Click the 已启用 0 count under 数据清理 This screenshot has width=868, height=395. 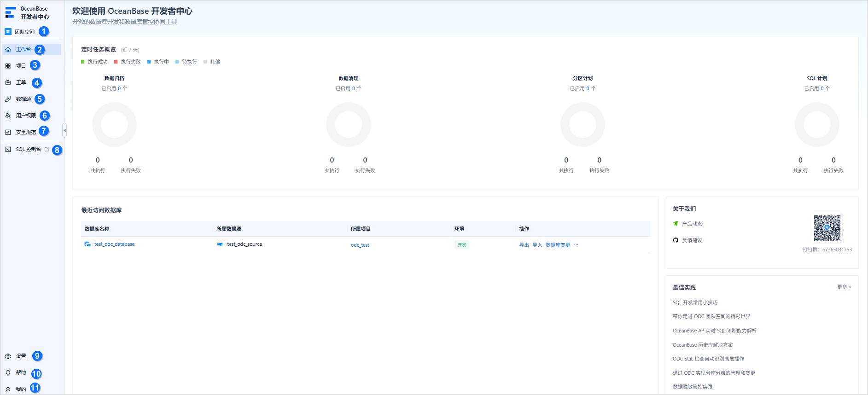click(x=349, y=88)
